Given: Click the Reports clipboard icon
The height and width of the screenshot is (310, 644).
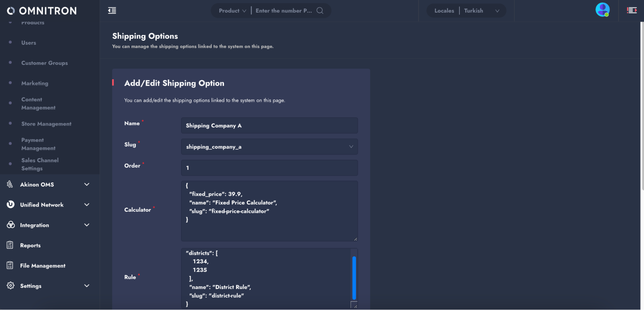Looking at the screenshot, I should 10,245.
